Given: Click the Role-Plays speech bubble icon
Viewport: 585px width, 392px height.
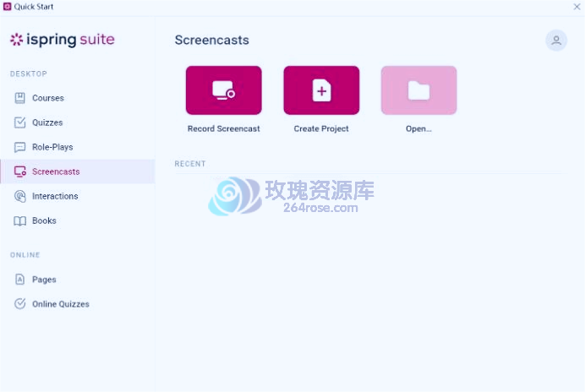Looking at the screenshot, I should pos(19,147).
